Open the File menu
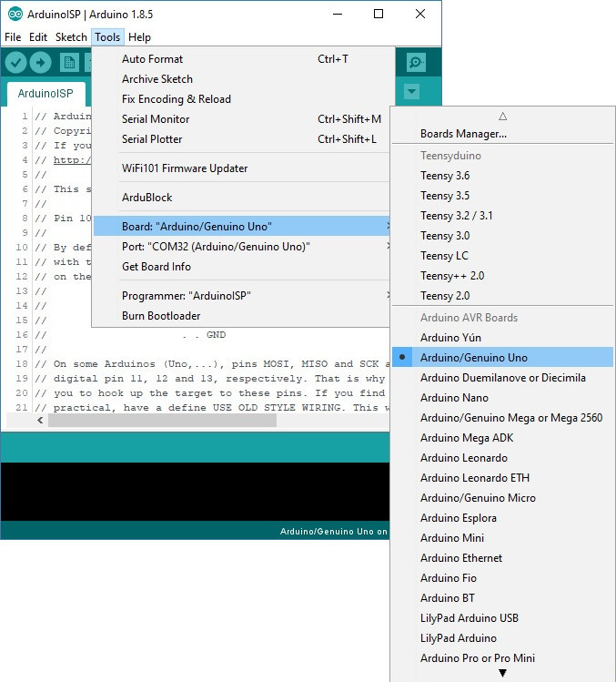Screen dimensions: 616x682 (13, 37)
